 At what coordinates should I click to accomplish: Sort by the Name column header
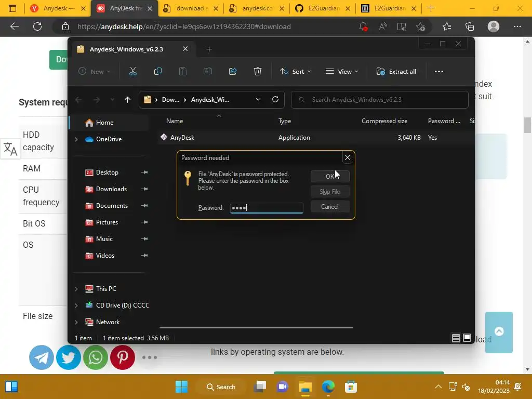(x=175, y=121)
